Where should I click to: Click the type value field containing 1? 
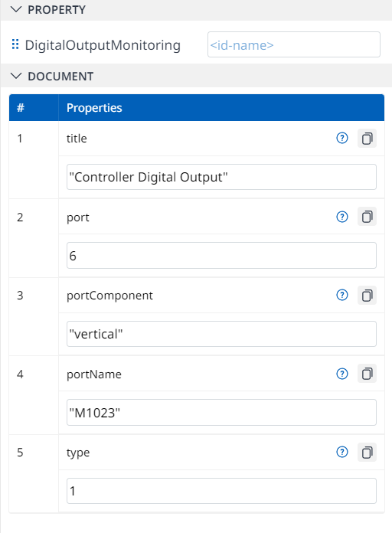tap(221, 491)
